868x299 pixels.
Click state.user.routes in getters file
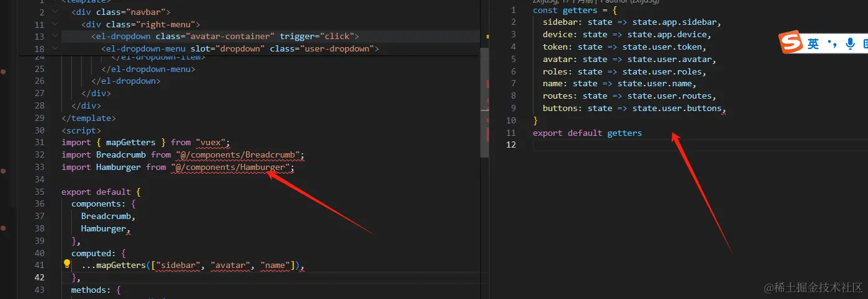pos(670,96)
